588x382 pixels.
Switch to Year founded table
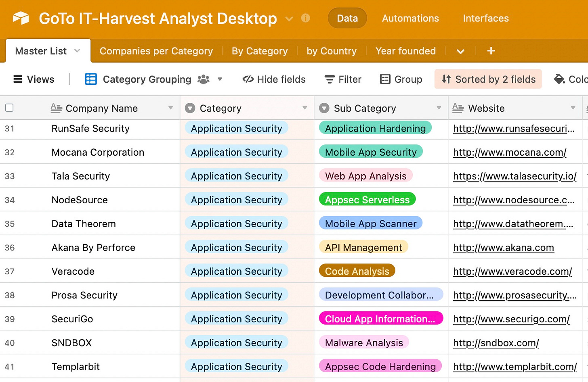(x=405, y=51)
